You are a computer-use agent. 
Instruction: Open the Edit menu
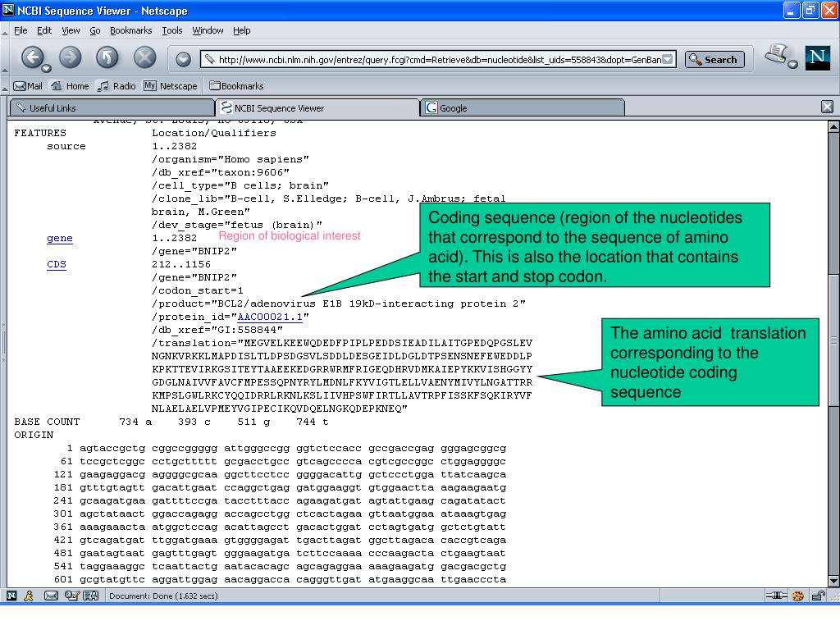(x=44, y=30)
